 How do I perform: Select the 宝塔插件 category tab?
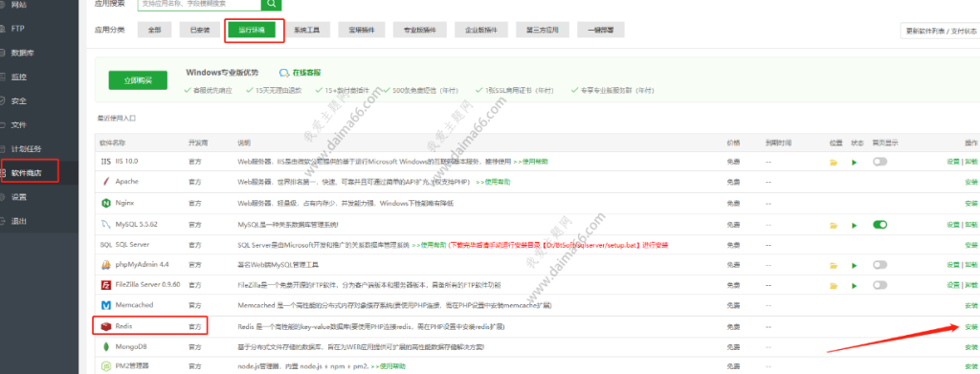[361, 30]
